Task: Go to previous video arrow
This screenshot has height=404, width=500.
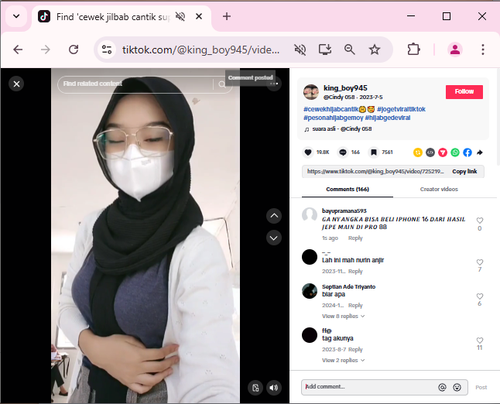Action: (x=274, y=216)
